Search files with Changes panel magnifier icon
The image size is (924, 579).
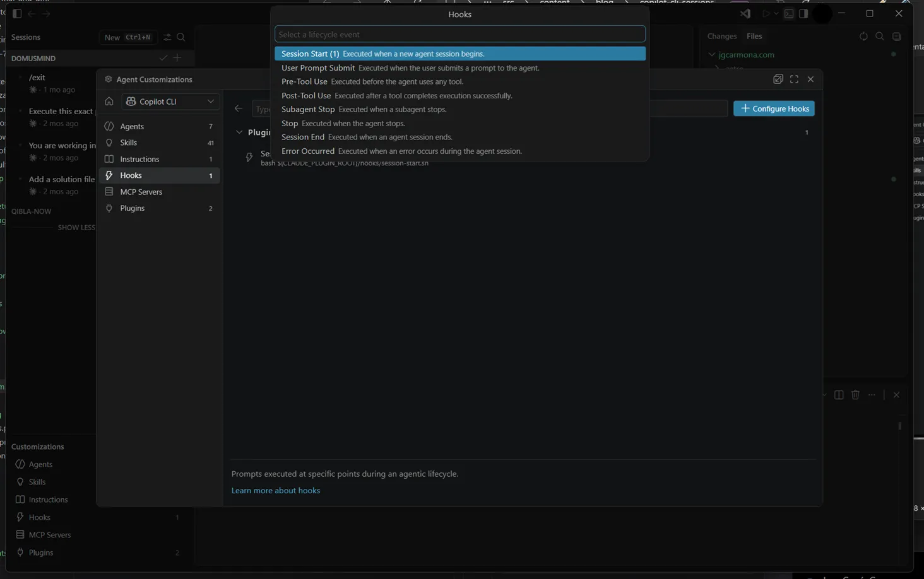[x=880, y=37]
